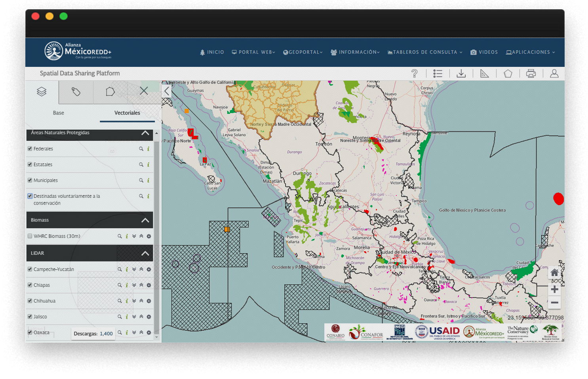Click the print map icon

pos(531,74)
